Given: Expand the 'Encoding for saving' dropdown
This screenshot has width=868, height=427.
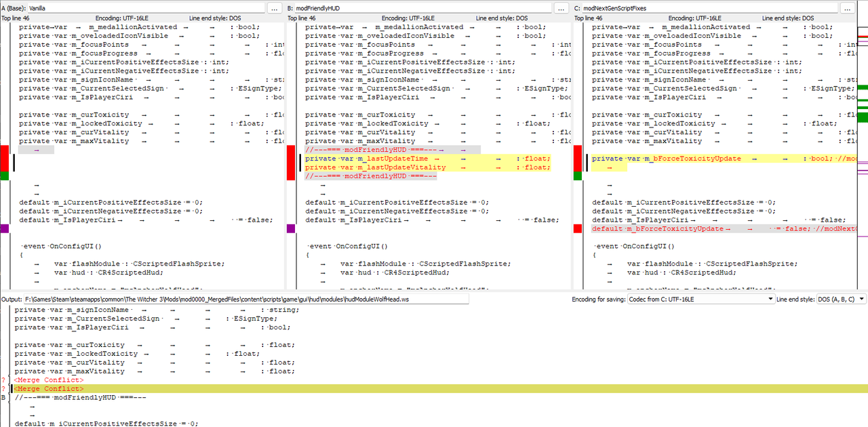Looking at the screenshot, I should (701, 299).
